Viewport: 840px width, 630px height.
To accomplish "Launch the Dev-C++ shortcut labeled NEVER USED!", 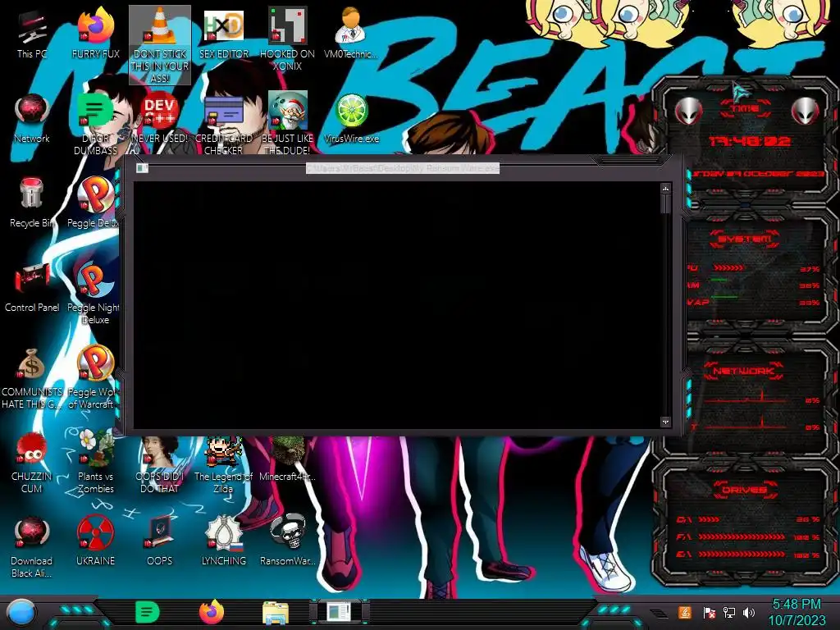I will tap(160, 119).
